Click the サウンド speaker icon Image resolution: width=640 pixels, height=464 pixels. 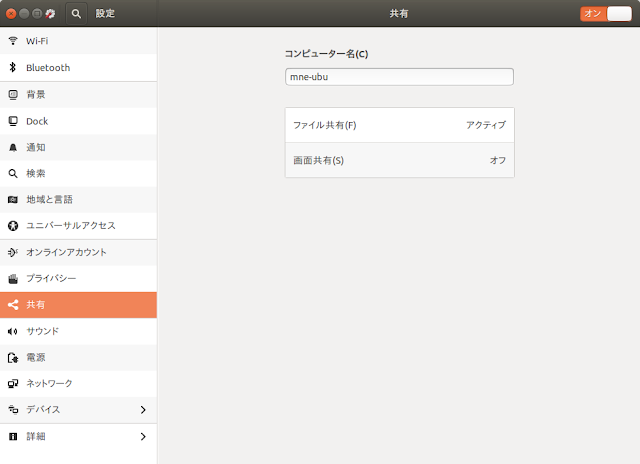pyautogui.click(x=13, y=331)
